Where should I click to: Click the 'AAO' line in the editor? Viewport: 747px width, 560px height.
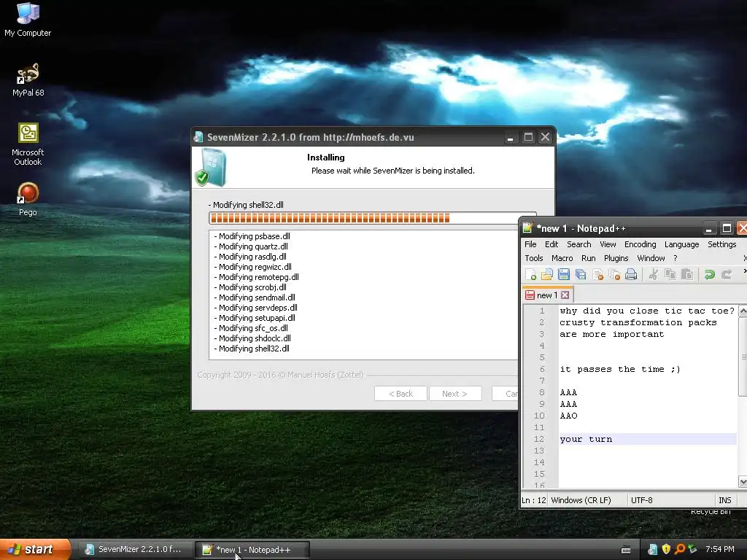(568, 416)
